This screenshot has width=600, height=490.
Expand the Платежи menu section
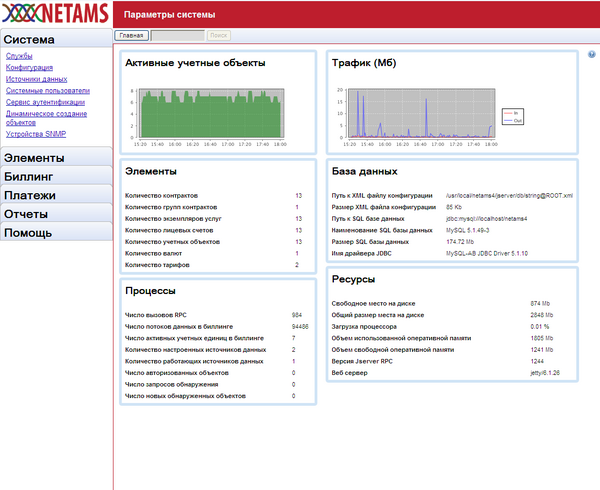pos(55,195)
